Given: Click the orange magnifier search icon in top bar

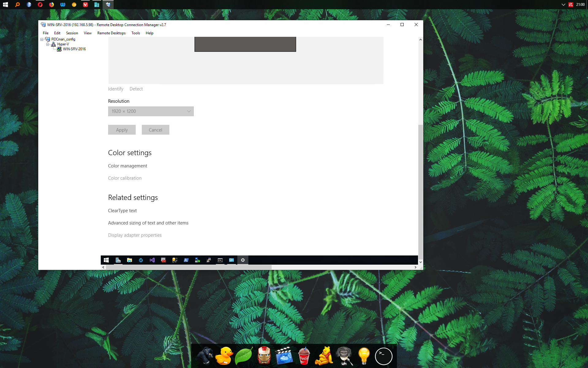Looking at the screenshot, I should (17, 5).
